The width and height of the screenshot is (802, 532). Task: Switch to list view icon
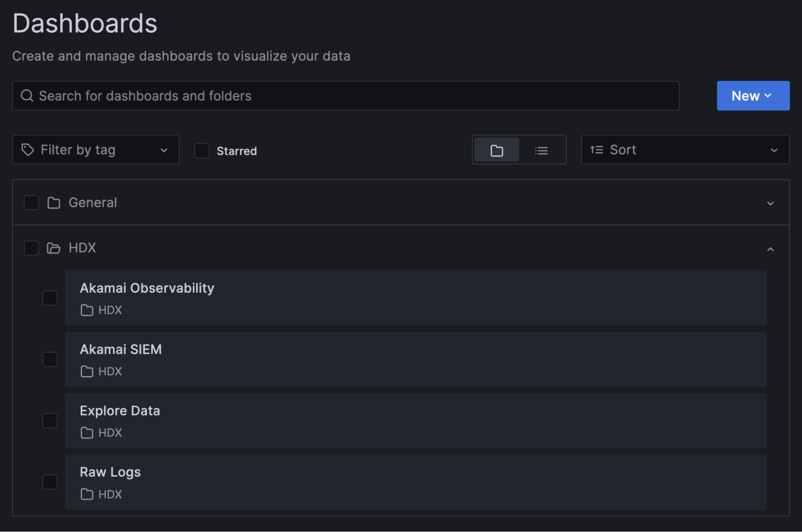(x=541, y=150)
